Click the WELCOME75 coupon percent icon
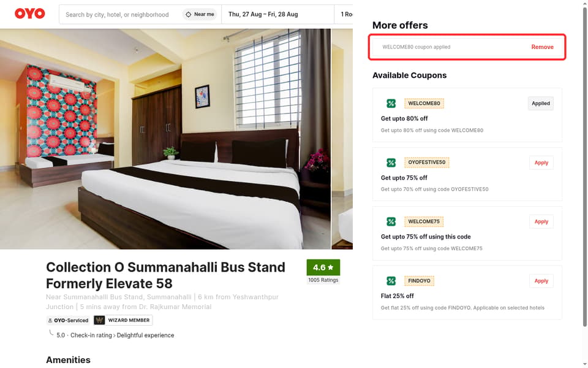Screen dimensions: 588x368 click(391, 221)
